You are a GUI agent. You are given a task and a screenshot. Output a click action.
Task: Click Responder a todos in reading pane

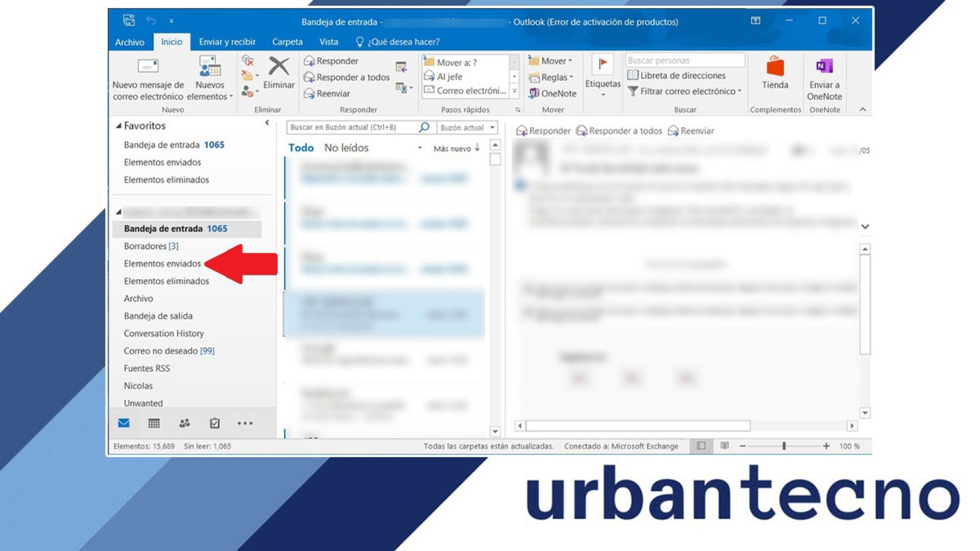619,131
